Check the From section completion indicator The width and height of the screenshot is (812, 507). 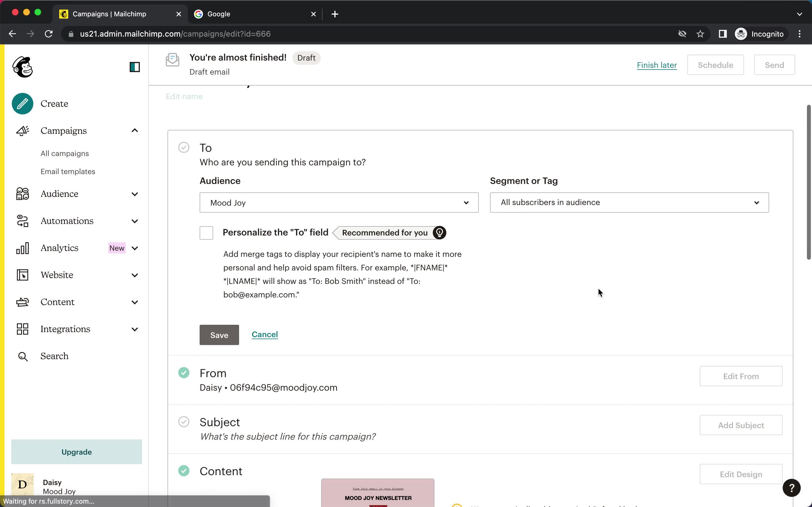point(183,373)
